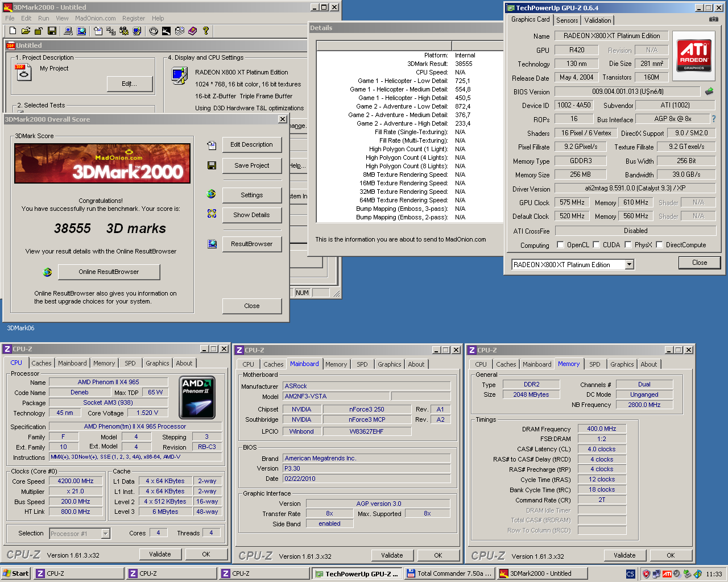The image size is (728, 582).
Task: Click the save BIOS chip icon in GPU-Z
Action: pos(709,91)
